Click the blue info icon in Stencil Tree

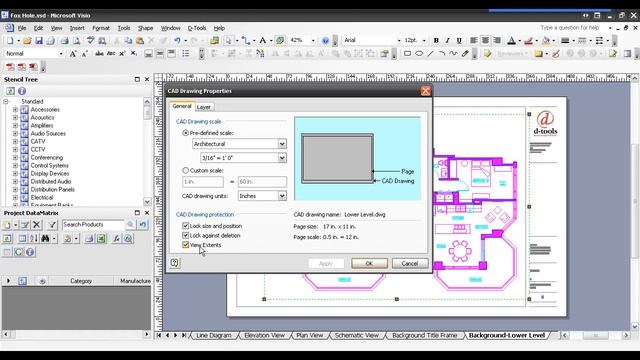(x=22, y=91)
